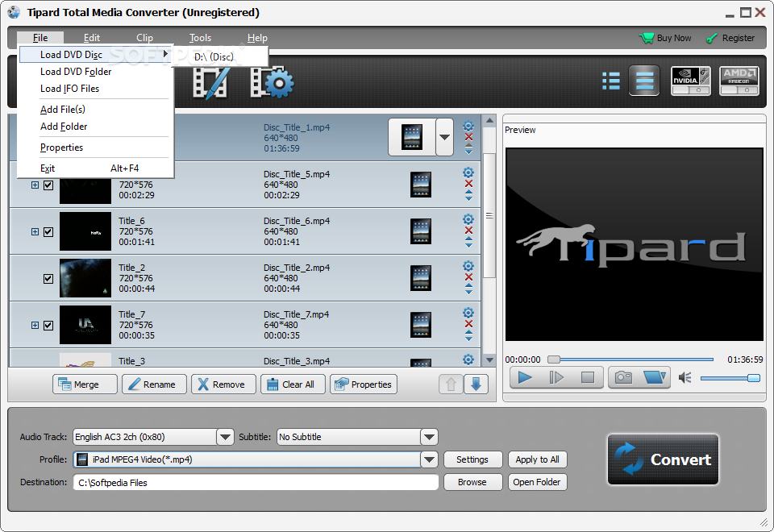Toggle AMD Radeon acceleration icon
This screenshot has height=532, width=774.
(739, 81)
